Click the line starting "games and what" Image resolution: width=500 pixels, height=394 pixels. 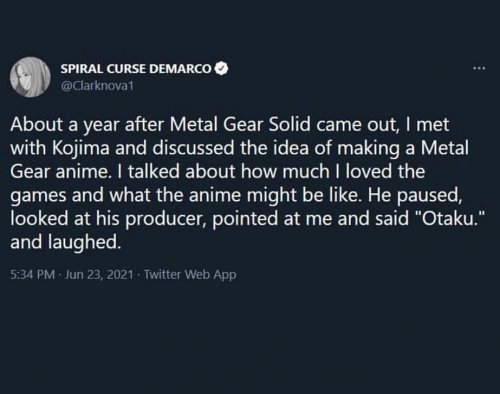[236, 196]
